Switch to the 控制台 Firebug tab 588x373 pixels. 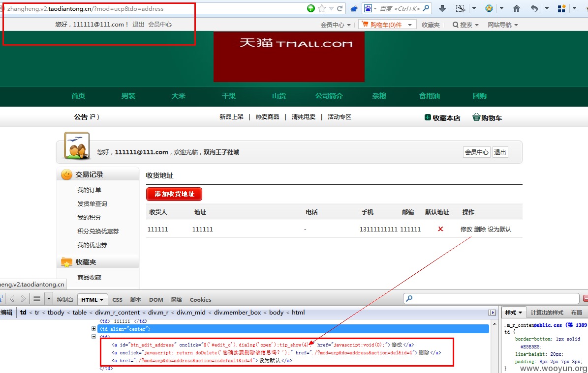65,300
